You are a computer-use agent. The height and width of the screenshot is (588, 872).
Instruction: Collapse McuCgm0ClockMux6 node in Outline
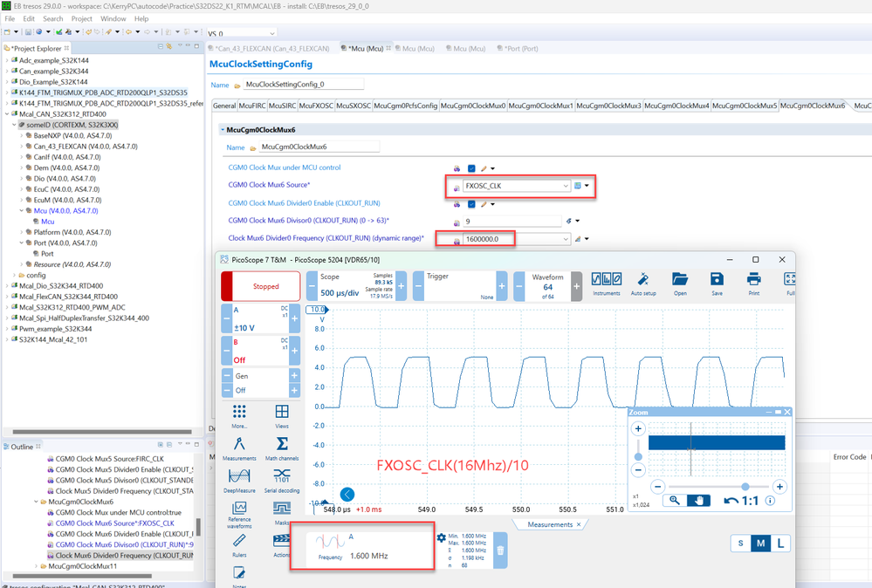[x=37, y=502]
